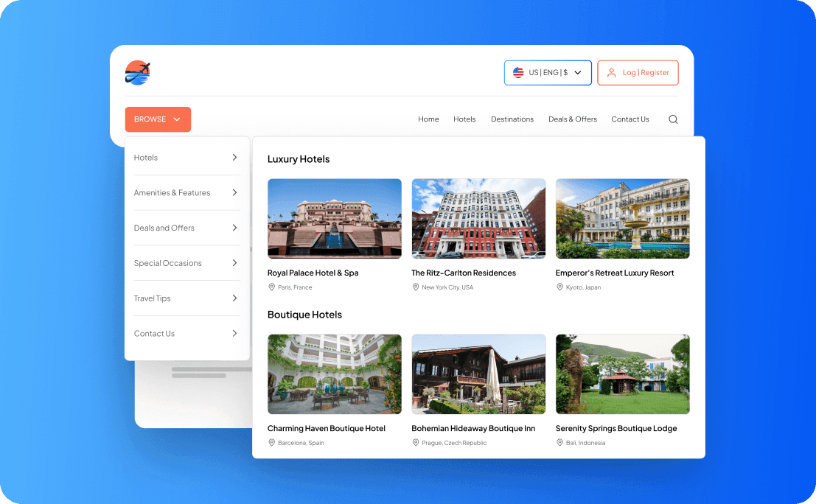Select Deals and Offers label in sidebar
The height and width of the screenshot is (504, 816).
tap(164, 228)
